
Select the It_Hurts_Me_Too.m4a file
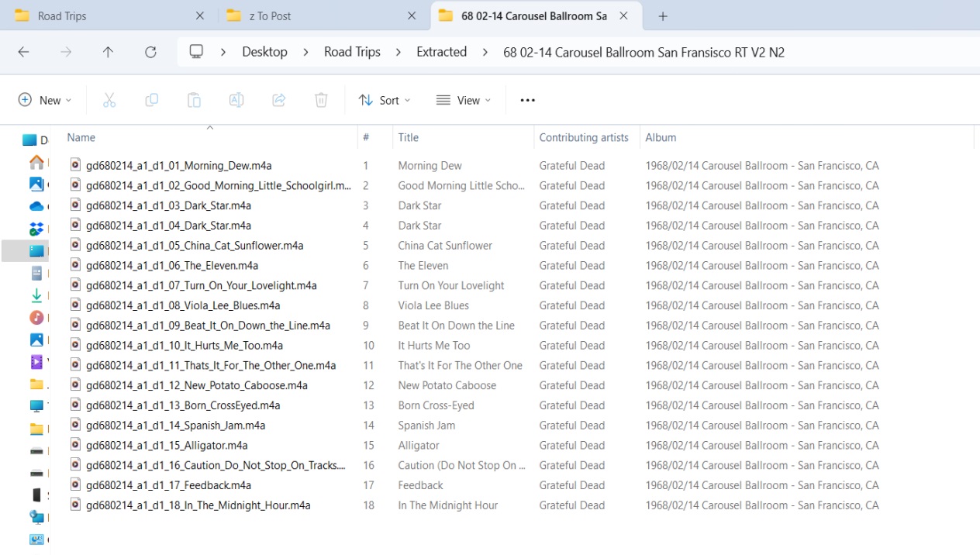pos(185,346)
